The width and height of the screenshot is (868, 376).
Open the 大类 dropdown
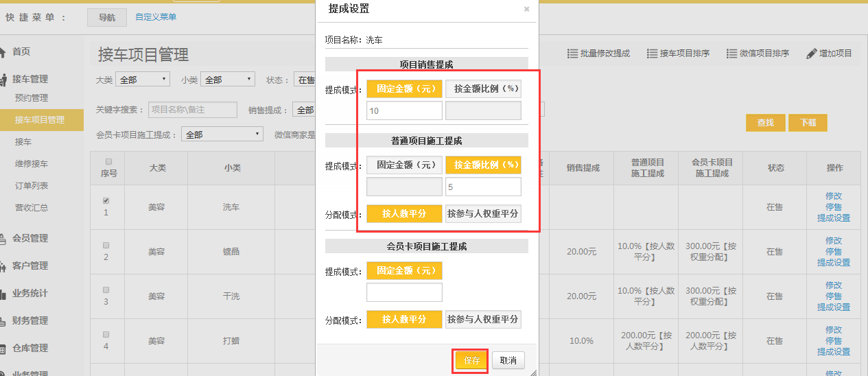142,80
